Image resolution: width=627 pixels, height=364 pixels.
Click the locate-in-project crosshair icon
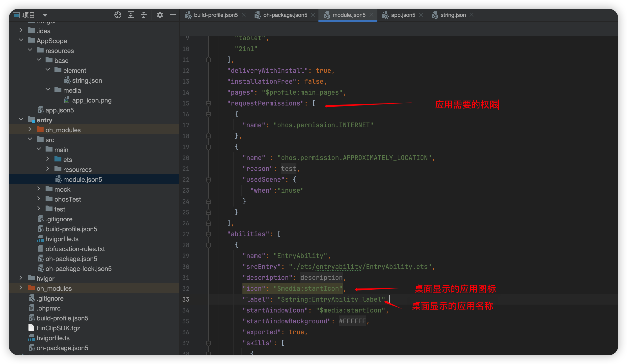tap(118, 15)
